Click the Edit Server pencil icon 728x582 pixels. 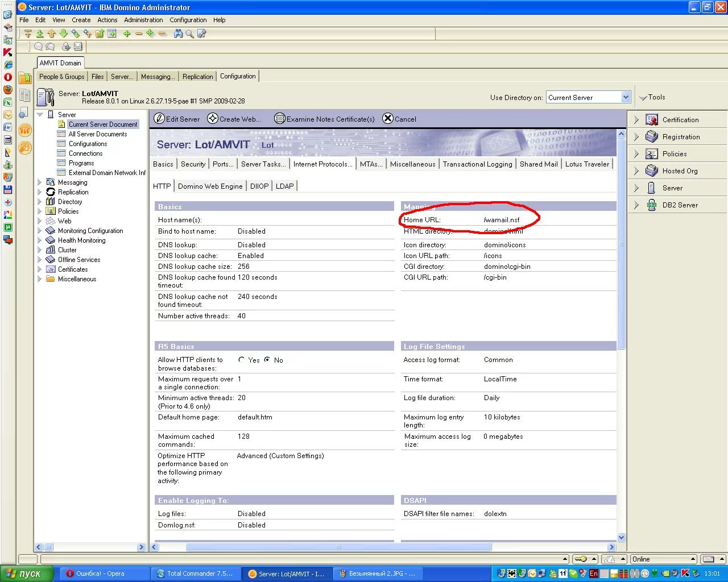pos(160,119)
